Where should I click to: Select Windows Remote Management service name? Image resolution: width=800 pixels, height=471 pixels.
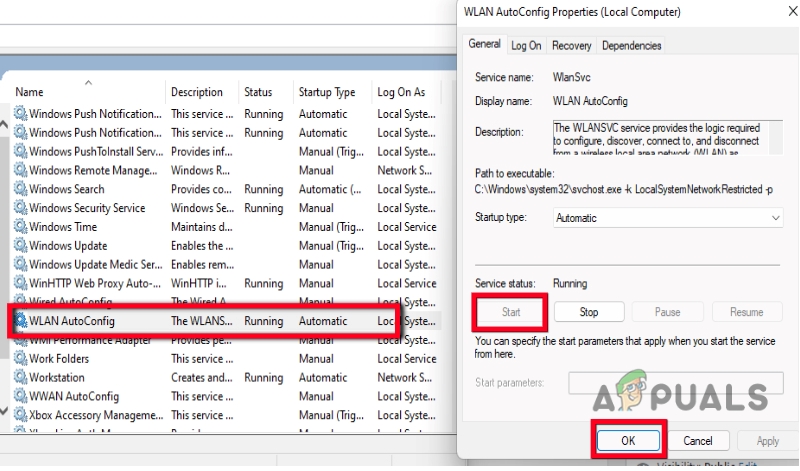(93, 170)
